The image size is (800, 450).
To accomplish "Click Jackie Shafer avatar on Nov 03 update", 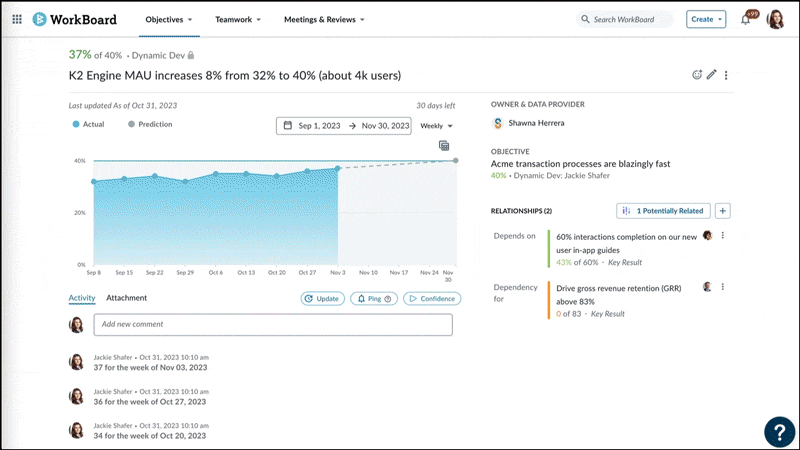I will point(77,362).
